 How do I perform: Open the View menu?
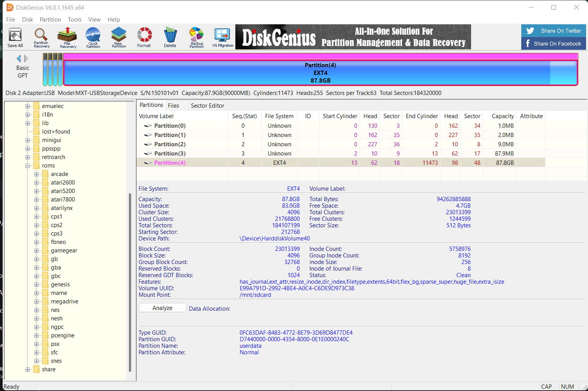coord(94,20)
